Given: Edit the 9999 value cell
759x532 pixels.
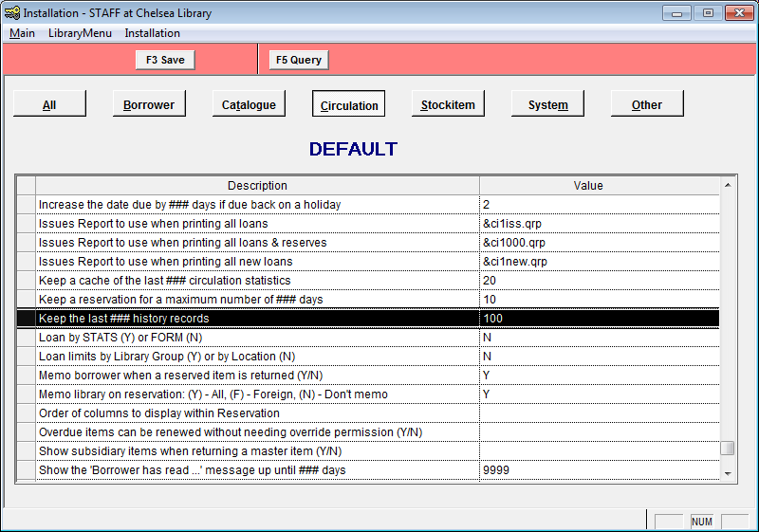Looking at the screenshot, I should click(x=600, y=470).
